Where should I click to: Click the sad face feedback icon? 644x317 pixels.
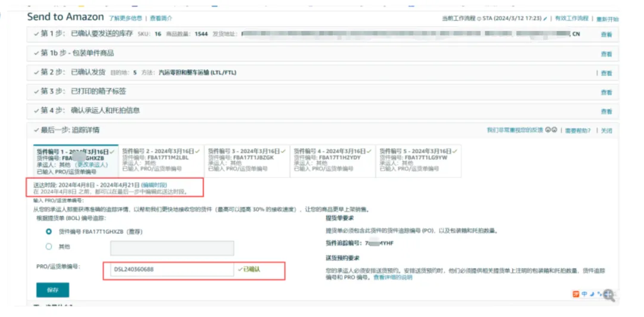point(554,130)
